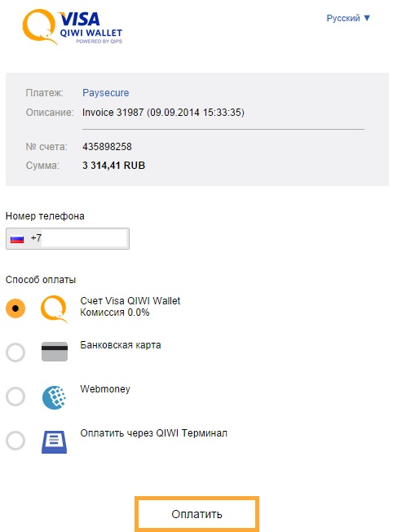Viewport: 393px width, 532px height.
Task: Click the arrow next to Русский
Action: click(367, 18)
